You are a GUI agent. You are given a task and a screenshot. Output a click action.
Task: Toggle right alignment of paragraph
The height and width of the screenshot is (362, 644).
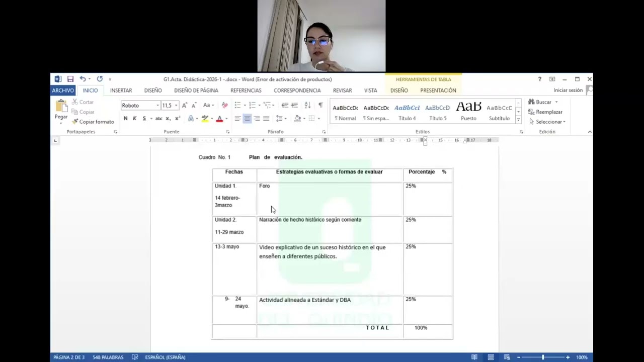click(x=257, y=119)
